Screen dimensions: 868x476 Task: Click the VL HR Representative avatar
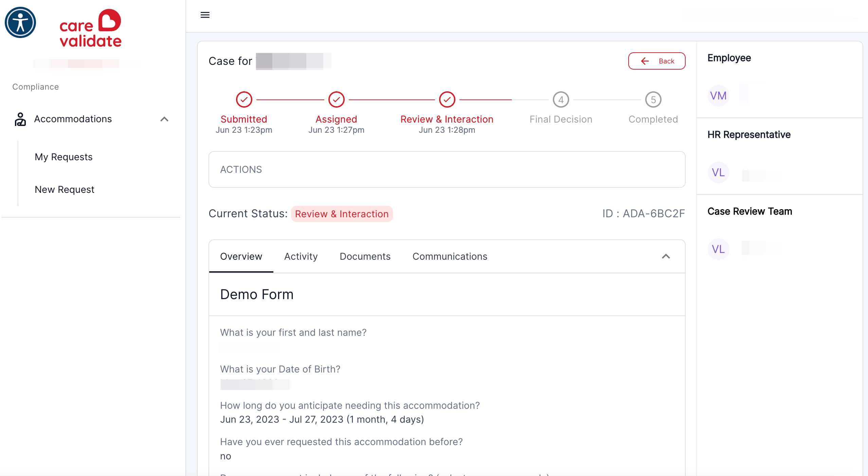pos(718,172)
